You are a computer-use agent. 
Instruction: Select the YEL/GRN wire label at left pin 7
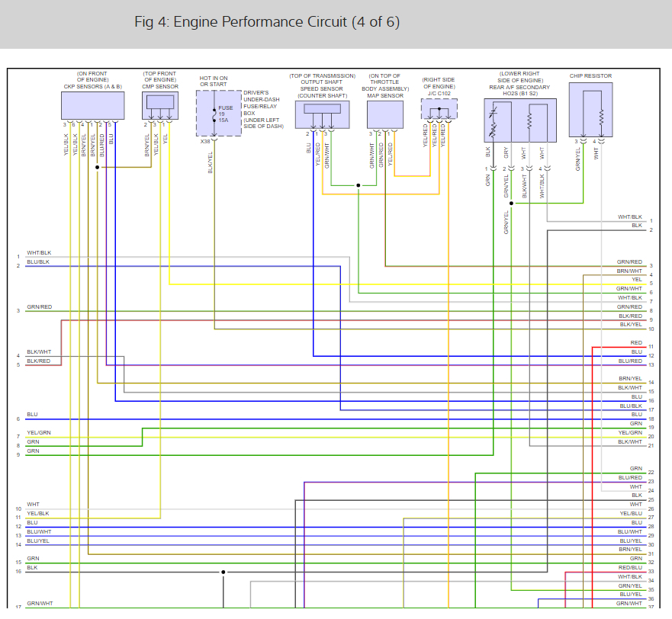[38, 433]
